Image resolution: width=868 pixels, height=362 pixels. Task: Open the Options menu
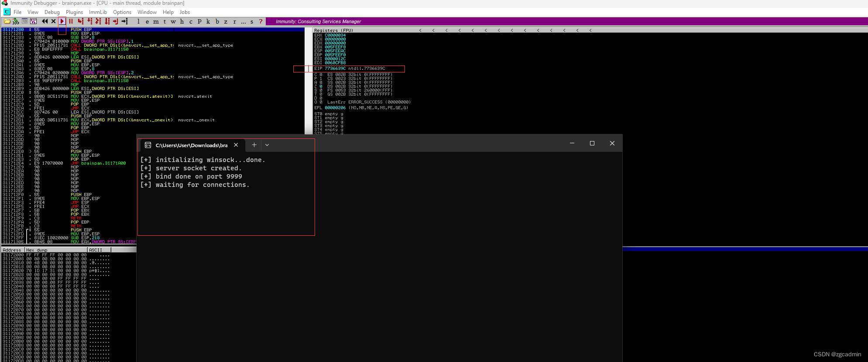(x=122, y=12)
